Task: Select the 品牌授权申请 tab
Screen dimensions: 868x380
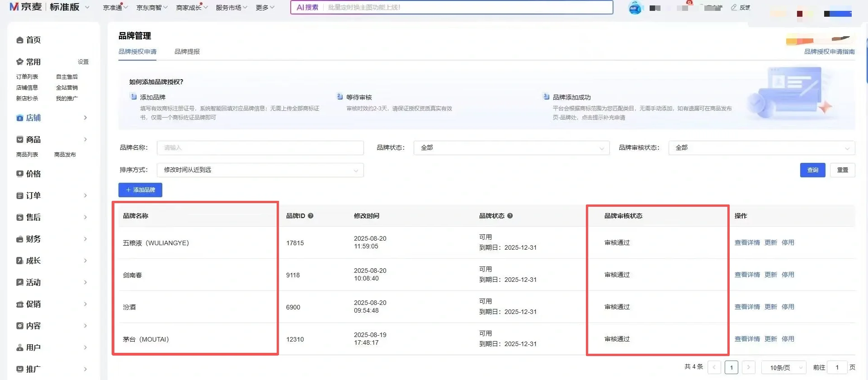Action: tap(137, 52)
